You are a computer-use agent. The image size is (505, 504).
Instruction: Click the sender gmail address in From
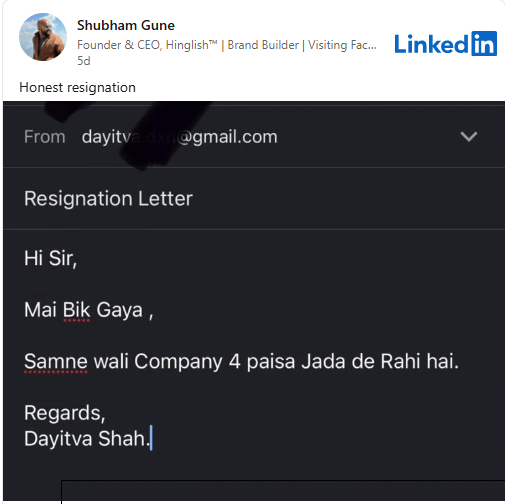[179, 137]
